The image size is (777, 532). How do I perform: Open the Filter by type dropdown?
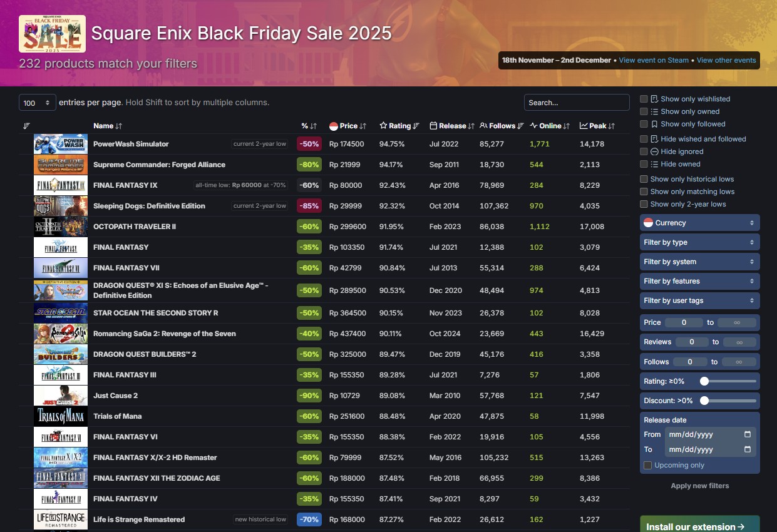tap(699, 242)
